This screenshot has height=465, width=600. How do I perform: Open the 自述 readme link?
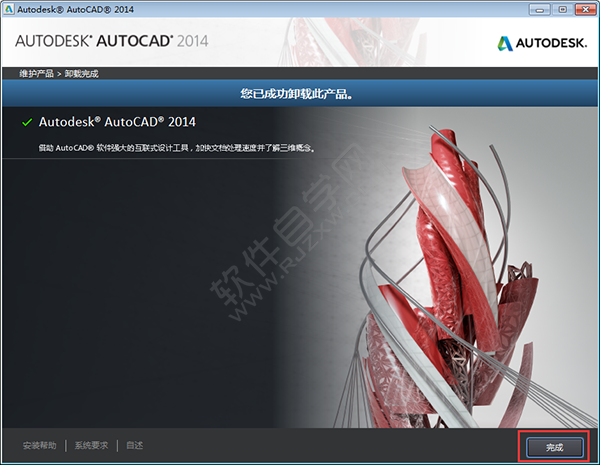tap(134, 445)
